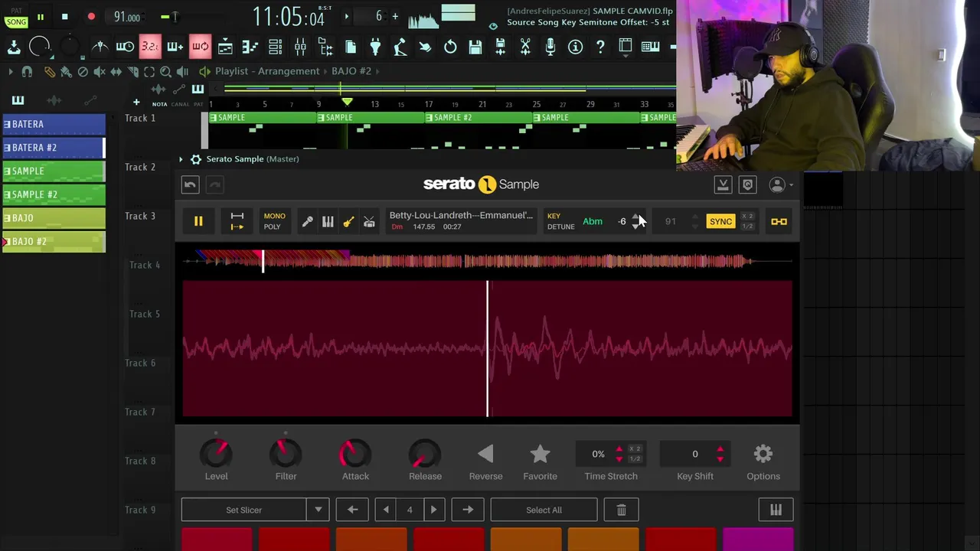Click the plus button above the NOTA tab

[x=136, y=102]
